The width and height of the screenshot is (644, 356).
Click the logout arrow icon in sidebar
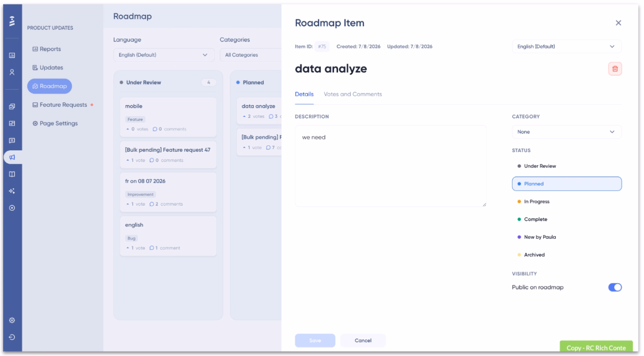pos(13,336)
